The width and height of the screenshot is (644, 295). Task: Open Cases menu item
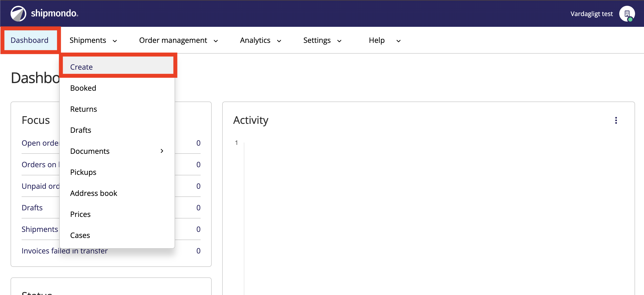(80, 235)
